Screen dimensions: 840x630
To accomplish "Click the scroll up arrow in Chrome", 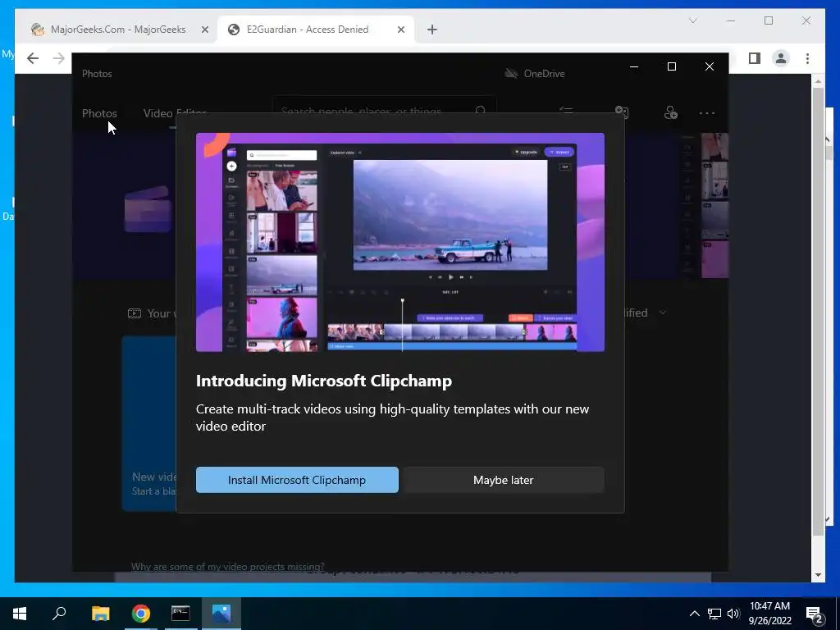I will click(818, 81).
